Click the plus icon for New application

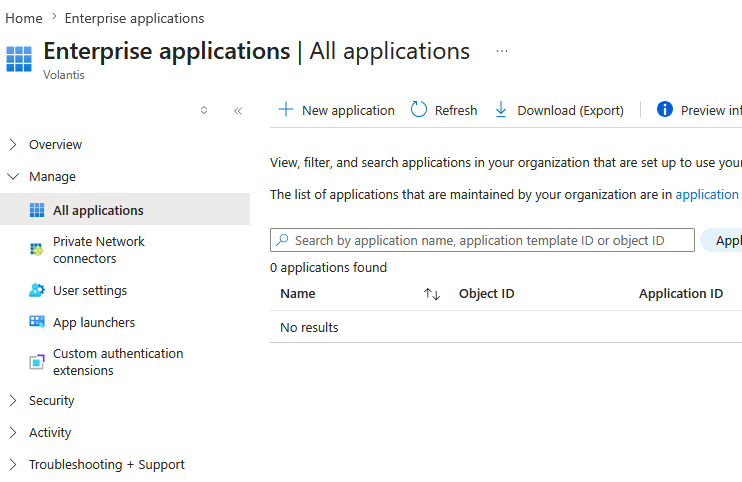(x=286, y=109)
